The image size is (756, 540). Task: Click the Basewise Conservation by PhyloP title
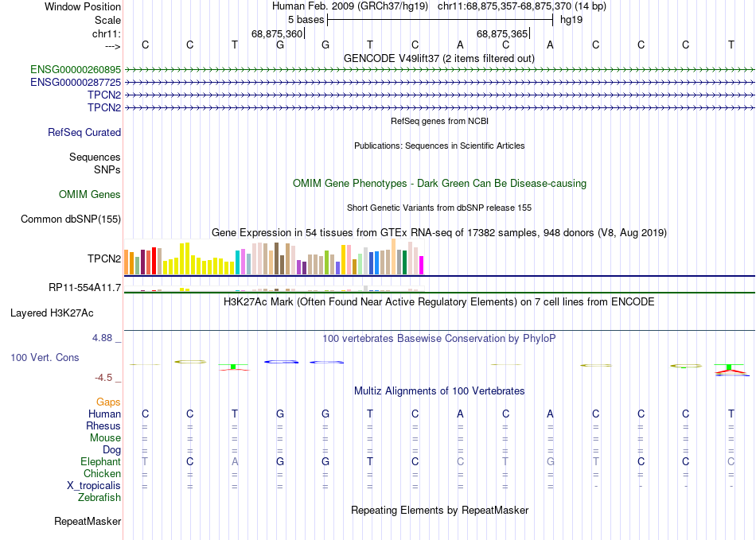pyautogui.click(x=439, y=339)
